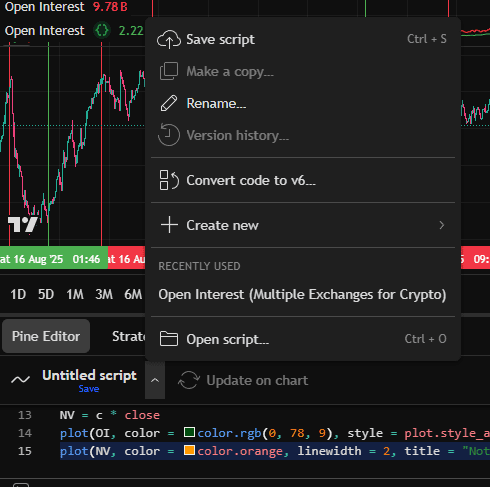Screen dimensions: 490x487
Task: Collapse the script menu chevron next to Untitled script
Action: coord(155,380)
